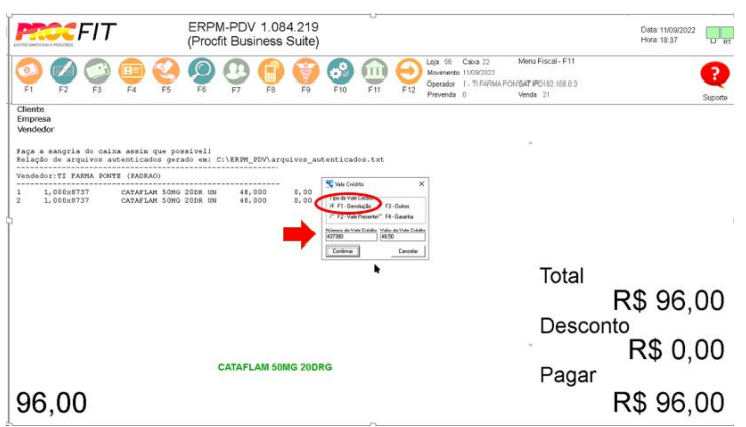Select the F2 - Vale Presente radio option

[355, 216]
